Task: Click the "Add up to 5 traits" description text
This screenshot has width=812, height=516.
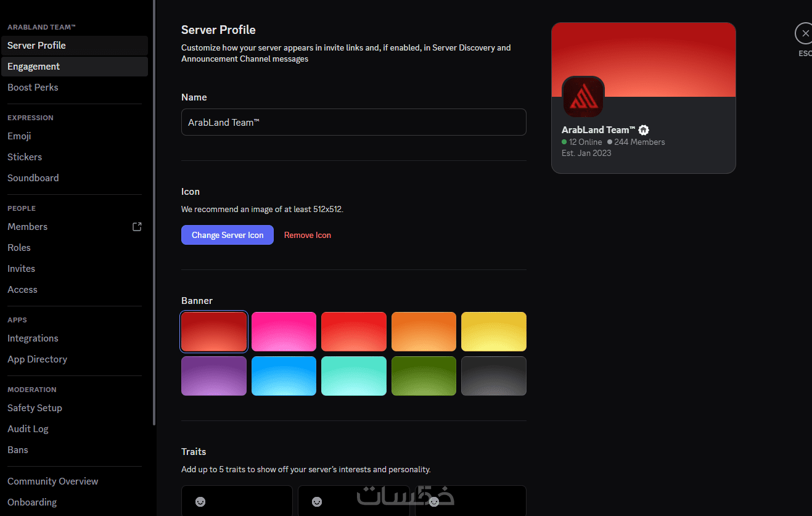Action: pyautogui.click(x=306, y=470)
